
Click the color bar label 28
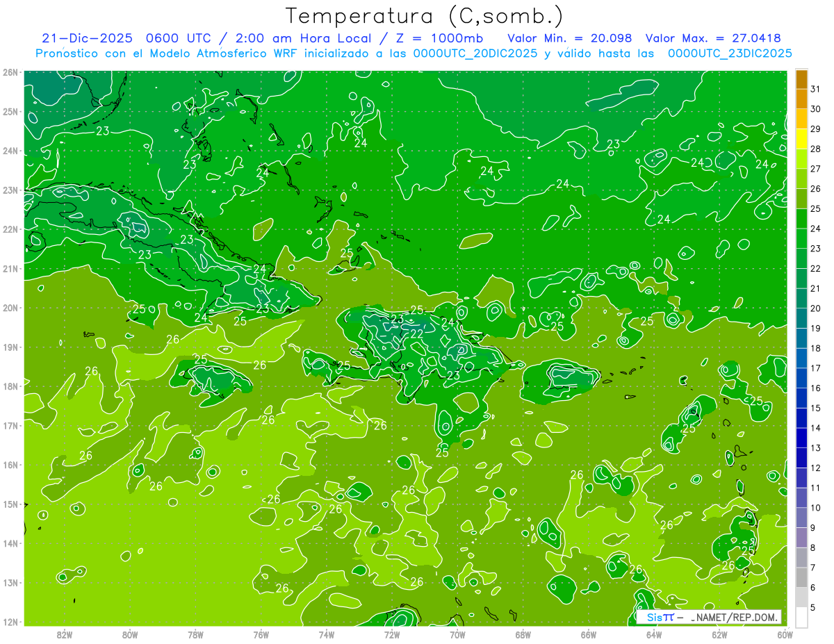815,149
